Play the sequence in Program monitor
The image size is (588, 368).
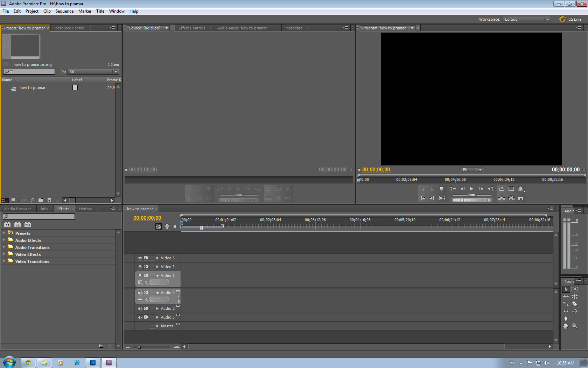472,189
